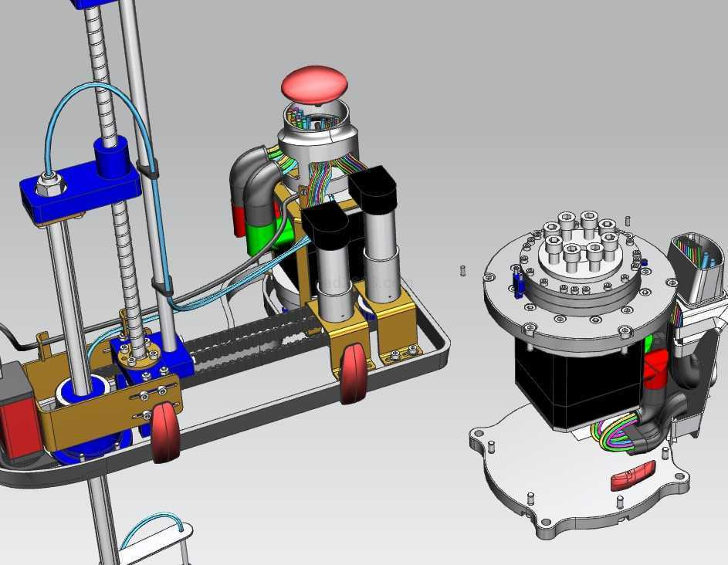728x565 pixels.
Task: Pick the center socket screw on the flange
Action: pyautogui.click(x=572, y=252)
